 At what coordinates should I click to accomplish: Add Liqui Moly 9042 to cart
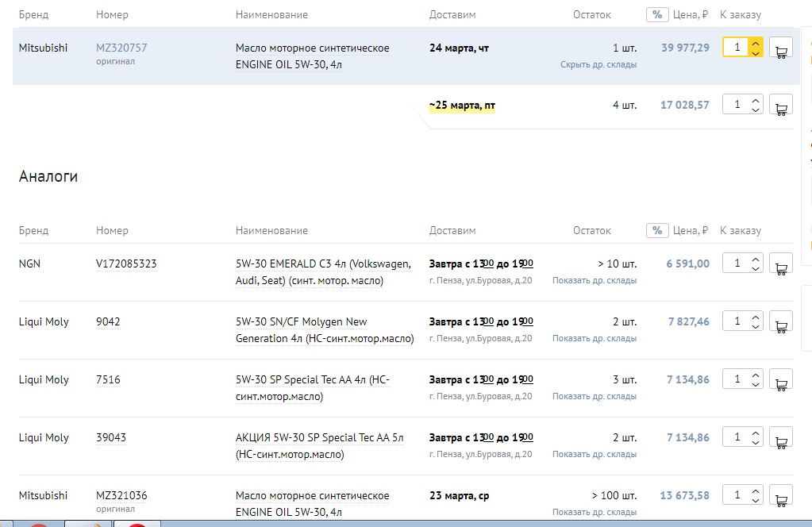[x=781, y=322]
